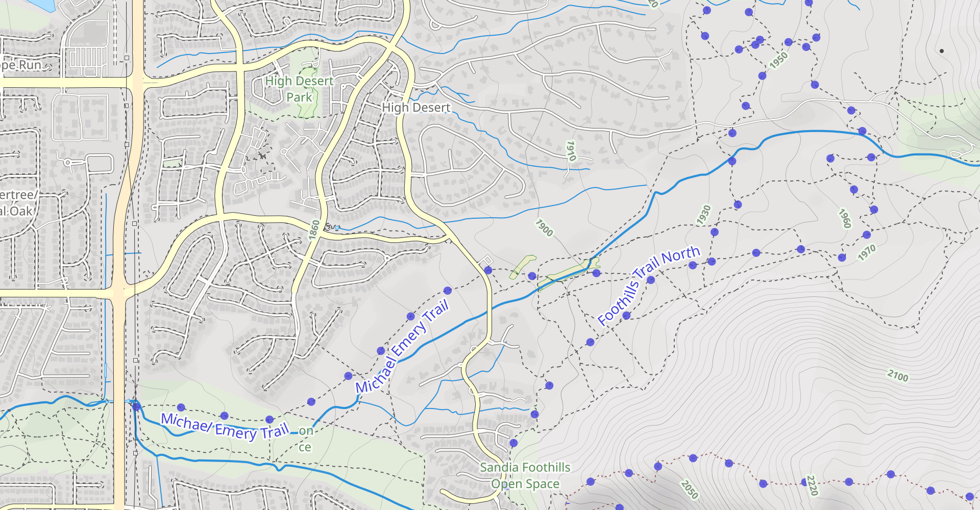Click the 1900 contour elevation label
980x510 pixels.
544,228
